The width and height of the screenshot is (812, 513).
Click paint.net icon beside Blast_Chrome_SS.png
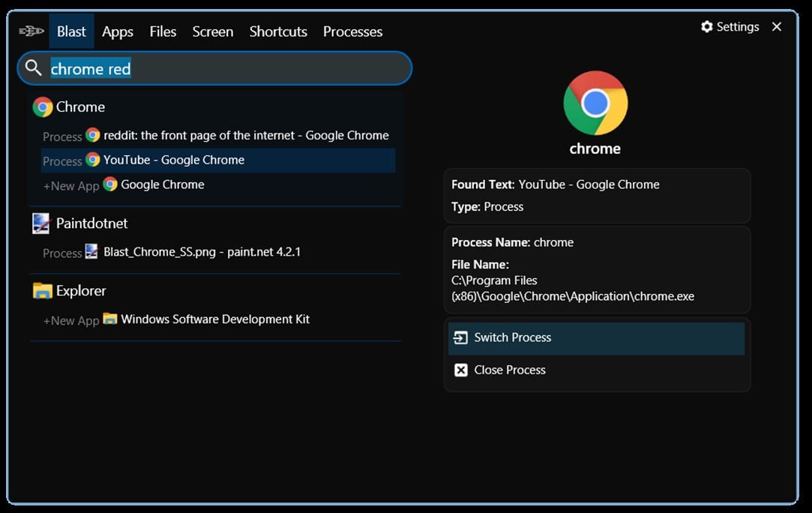tap(91, 251)
